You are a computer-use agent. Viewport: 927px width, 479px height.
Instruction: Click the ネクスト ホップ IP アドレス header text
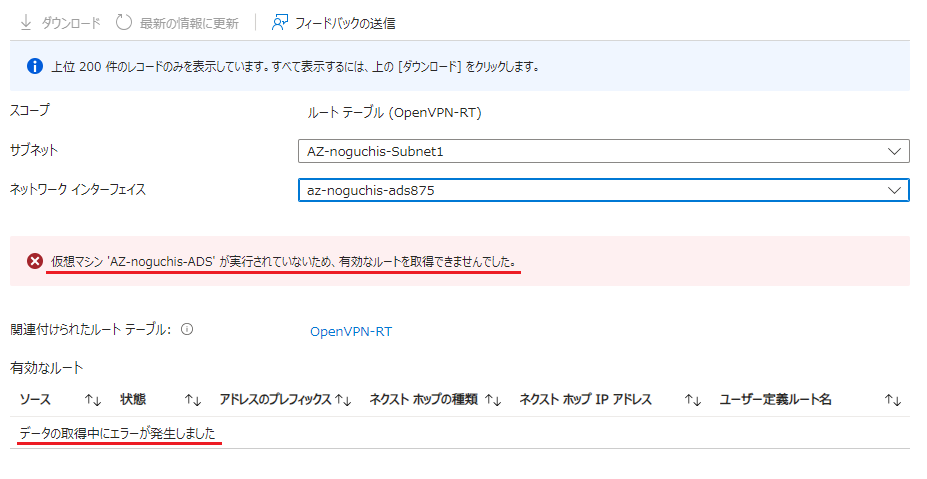tap(586, 399)
